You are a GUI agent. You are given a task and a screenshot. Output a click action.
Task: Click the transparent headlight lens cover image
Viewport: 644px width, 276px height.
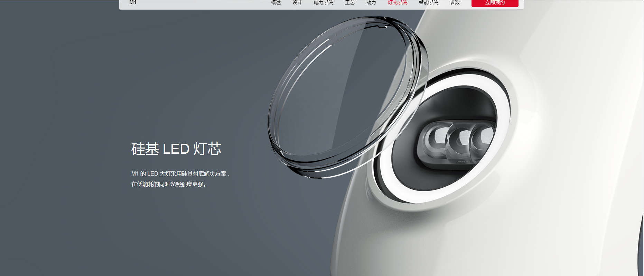click(347, 97)
